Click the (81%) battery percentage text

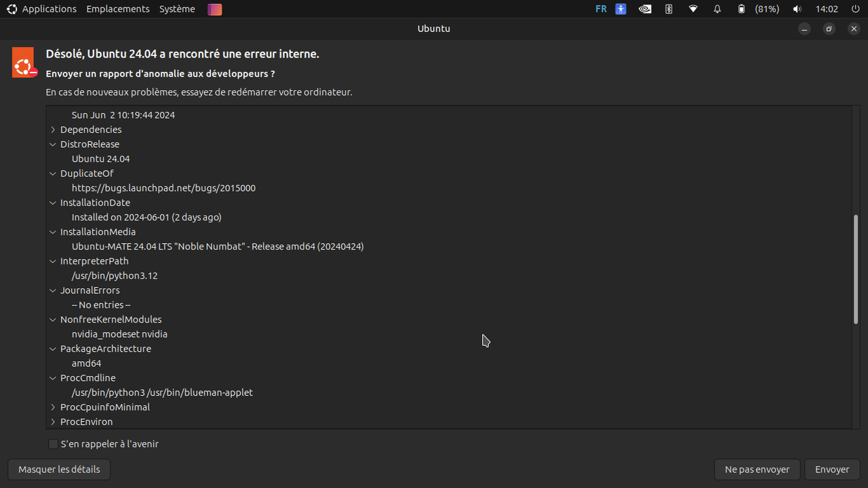coord(767,9)
